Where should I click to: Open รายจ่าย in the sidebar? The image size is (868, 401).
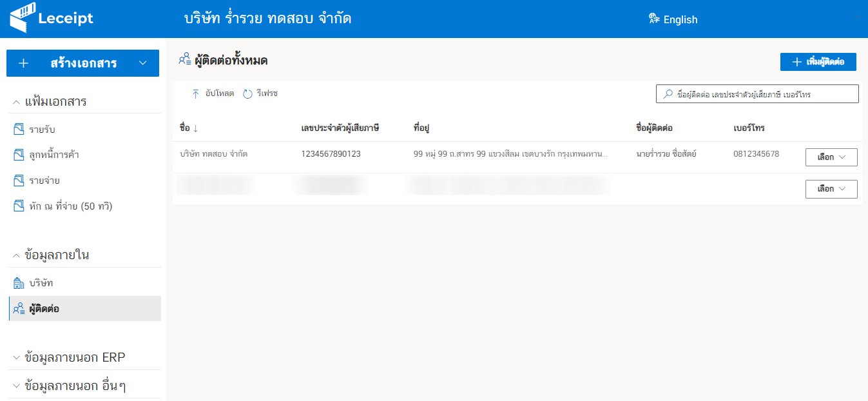(x=44, y=181)
